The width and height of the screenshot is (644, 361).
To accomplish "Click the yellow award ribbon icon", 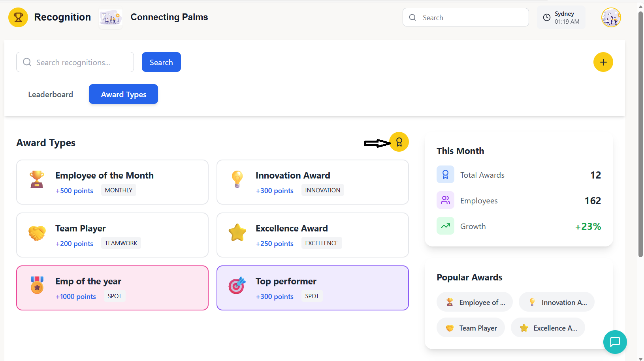I will click(399, 142).
